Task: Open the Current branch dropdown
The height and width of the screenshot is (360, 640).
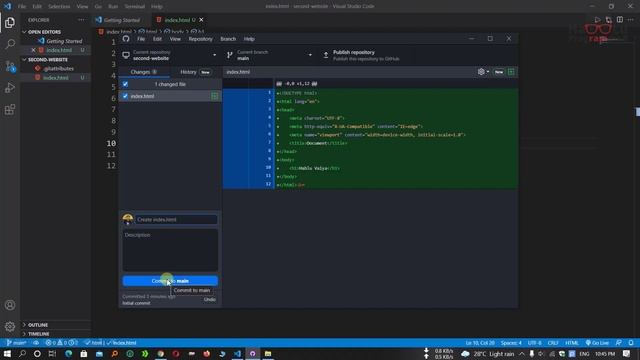Action: 270,55
